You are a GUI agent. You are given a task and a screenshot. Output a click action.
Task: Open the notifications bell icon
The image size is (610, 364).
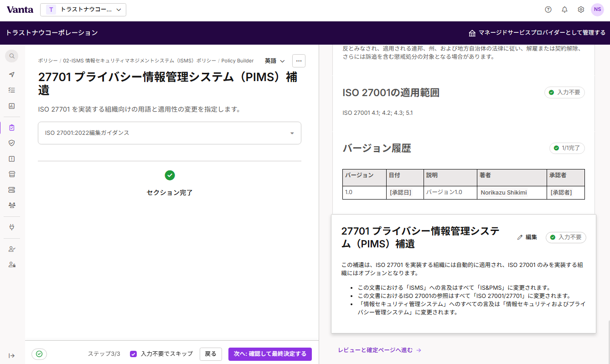[x=565, y=10]
